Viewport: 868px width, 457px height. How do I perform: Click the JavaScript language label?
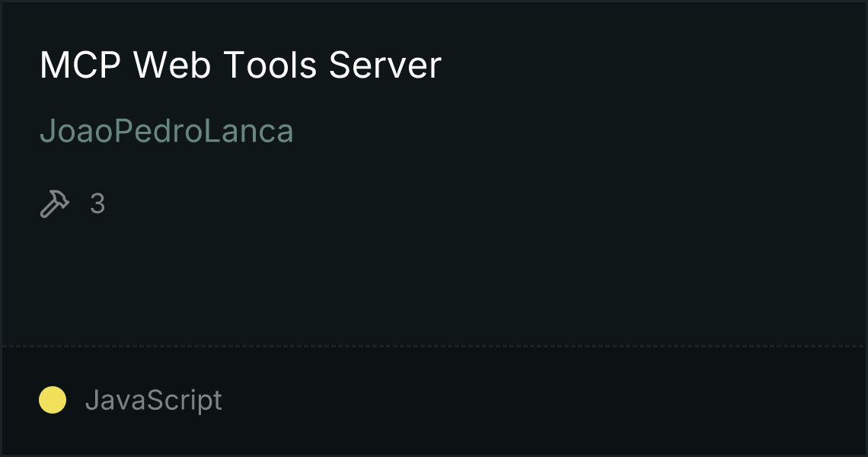point(153,400)
